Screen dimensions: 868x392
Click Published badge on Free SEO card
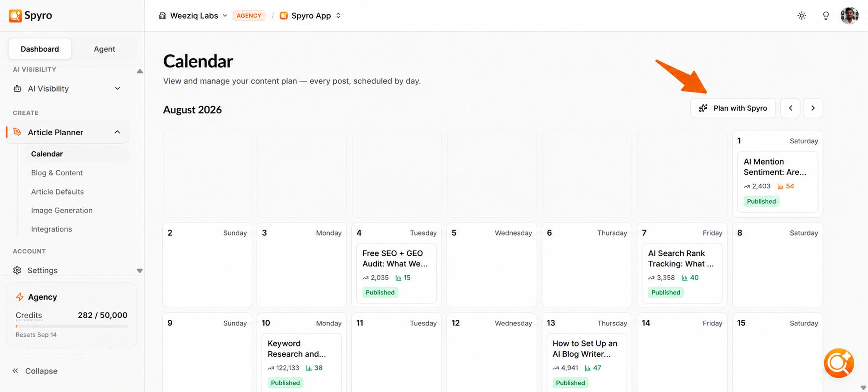point(380,292)
